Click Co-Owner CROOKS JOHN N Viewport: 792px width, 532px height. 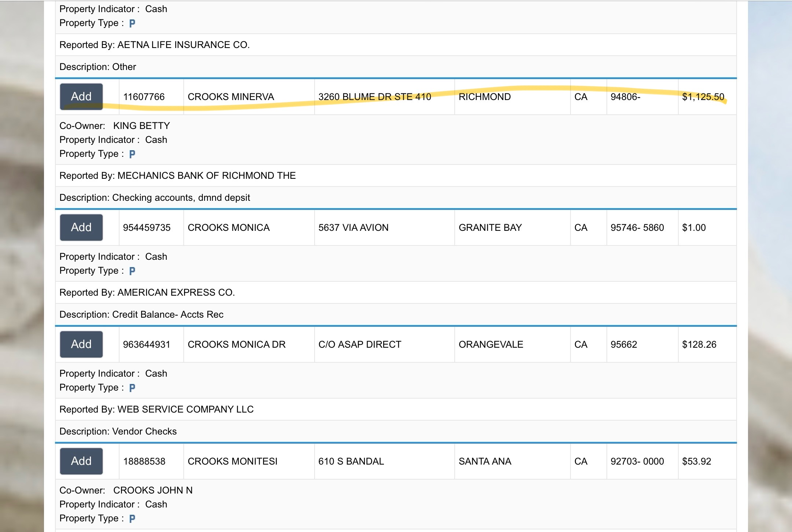tap(126, 490)
